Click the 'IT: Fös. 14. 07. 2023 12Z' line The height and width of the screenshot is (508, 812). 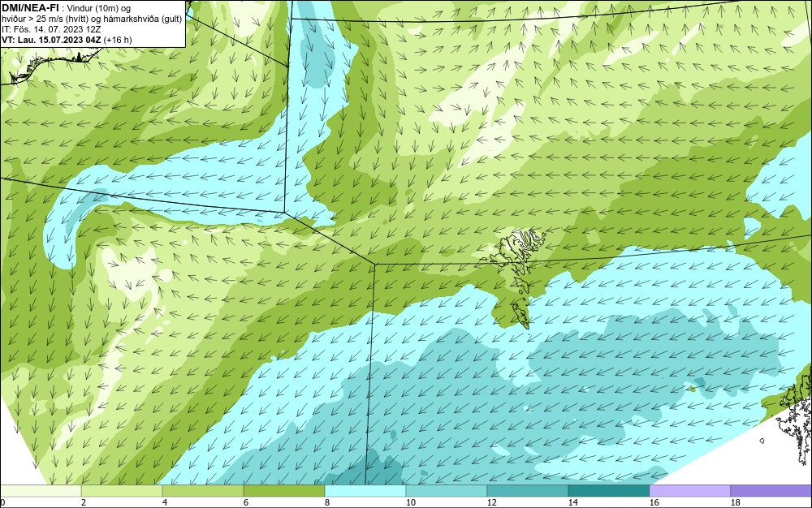pos(51,29)
